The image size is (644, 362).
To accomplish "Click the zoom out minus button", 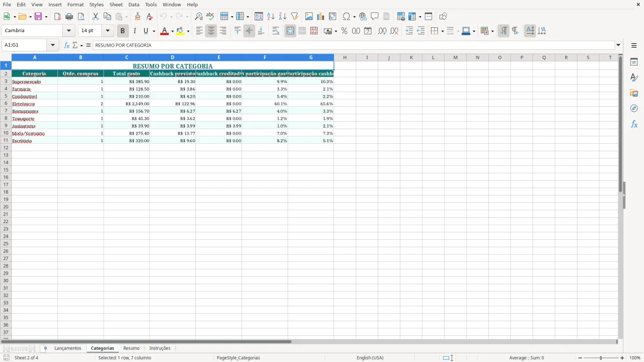I will click(x=580, y=358).
